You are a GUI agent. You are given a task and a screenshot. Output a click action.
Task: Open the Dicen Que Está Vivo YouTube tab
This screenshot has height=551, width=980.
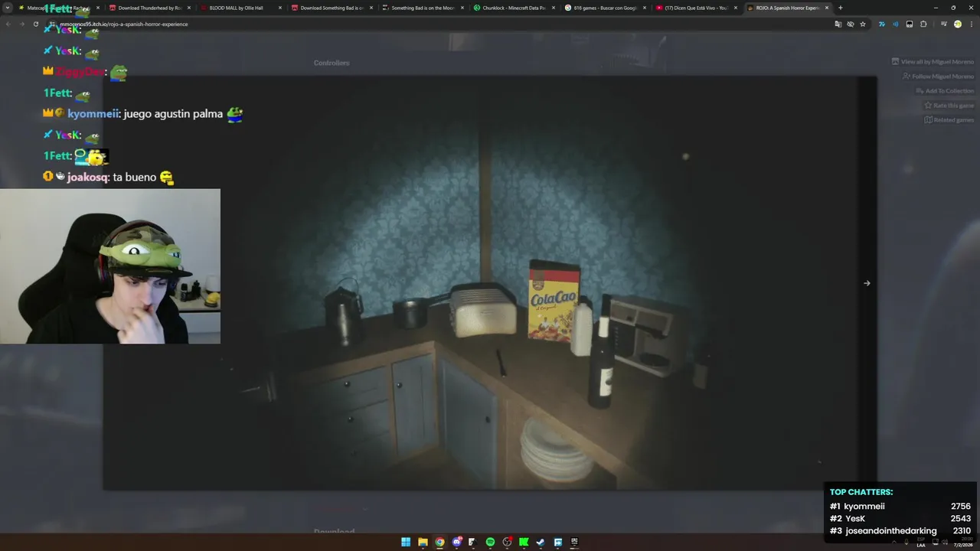pyautogui.click(x=695, y=8)
